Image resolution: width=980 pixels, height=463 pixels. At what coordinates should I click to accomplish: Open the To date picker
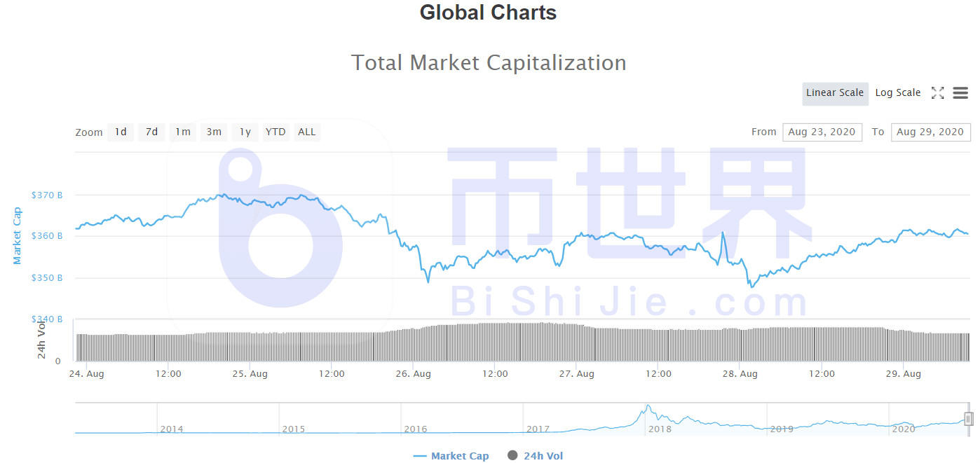tap(930, 132)
